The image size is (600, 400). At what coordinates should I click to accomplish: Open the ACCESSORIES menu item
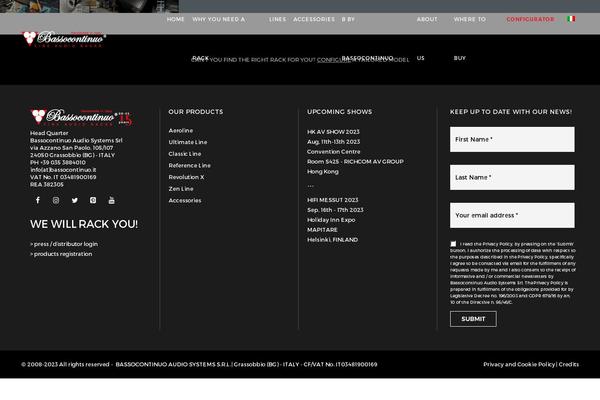[314, 19]
